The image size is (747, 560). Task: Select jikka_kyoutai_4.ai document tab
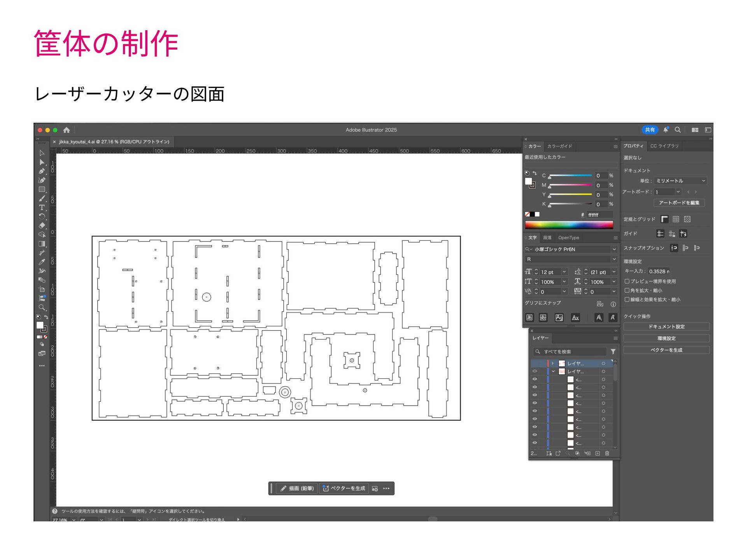[x=114, y=142]
